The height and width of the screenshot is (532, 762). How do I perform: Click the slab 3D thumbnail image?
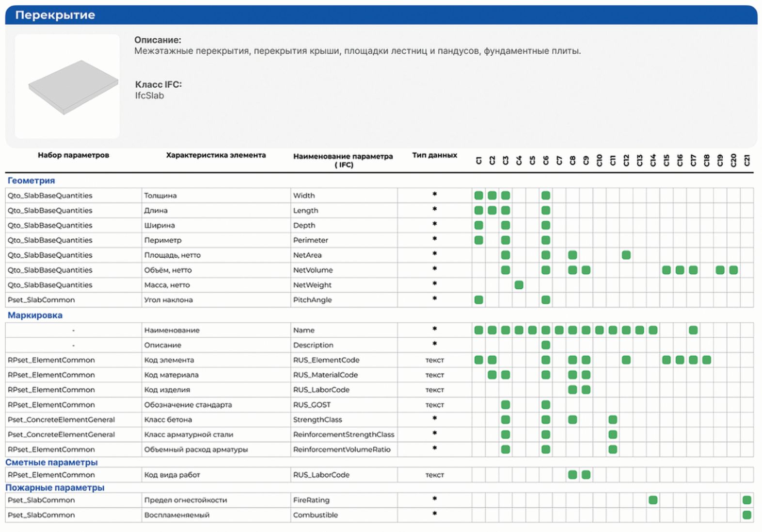coord(67,86)
